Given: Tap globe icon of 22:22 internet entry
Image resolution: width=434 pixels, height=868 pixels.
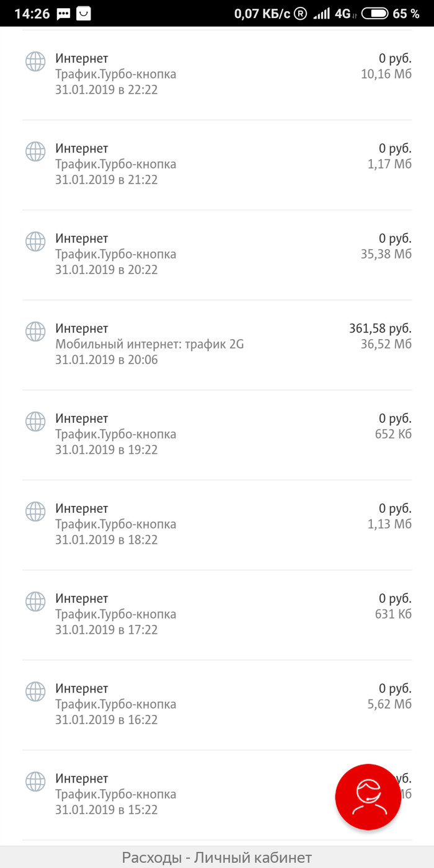Looking at the screenshot, I should [35, 61].
